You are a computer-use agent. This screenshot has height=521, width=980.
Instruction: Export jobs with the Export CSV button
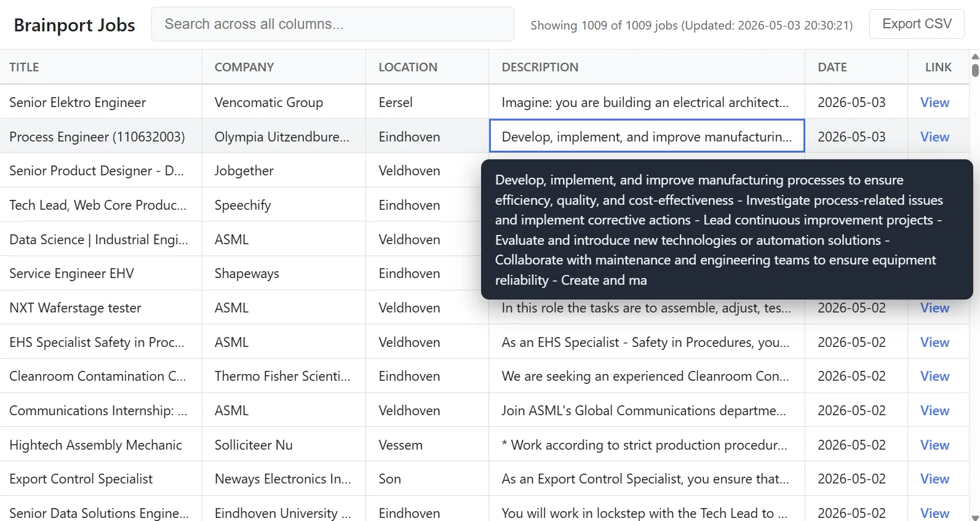pyautogui.click(x=917, y=24)
